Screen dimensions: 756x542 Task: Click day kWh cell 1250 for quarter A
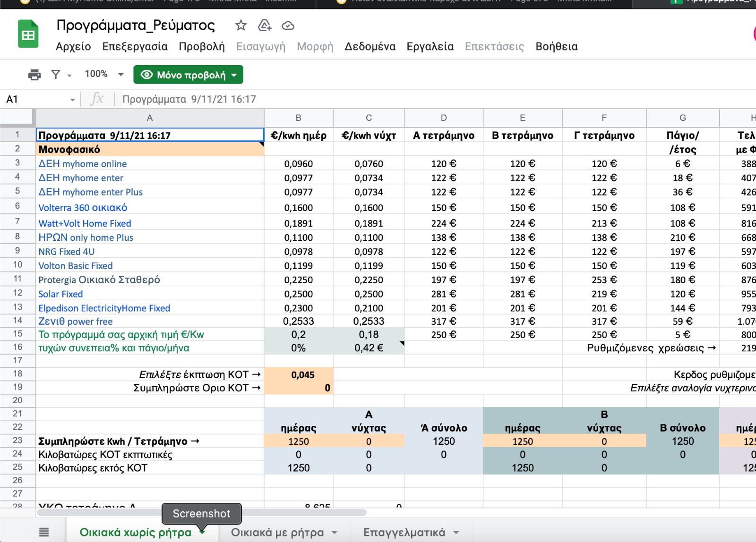pyautogui.click(x=299, y=441)
